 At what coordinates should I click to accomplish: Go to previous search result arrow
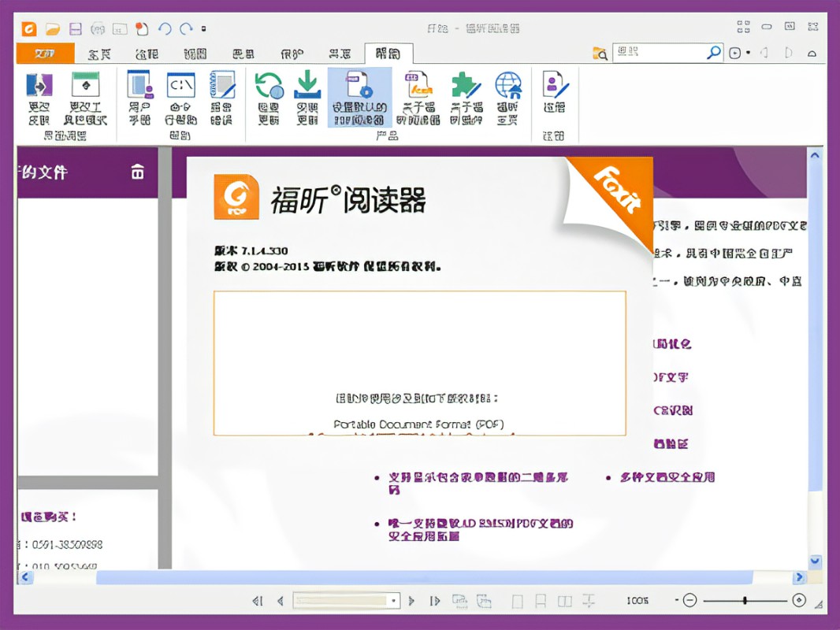tap(764, 53)
